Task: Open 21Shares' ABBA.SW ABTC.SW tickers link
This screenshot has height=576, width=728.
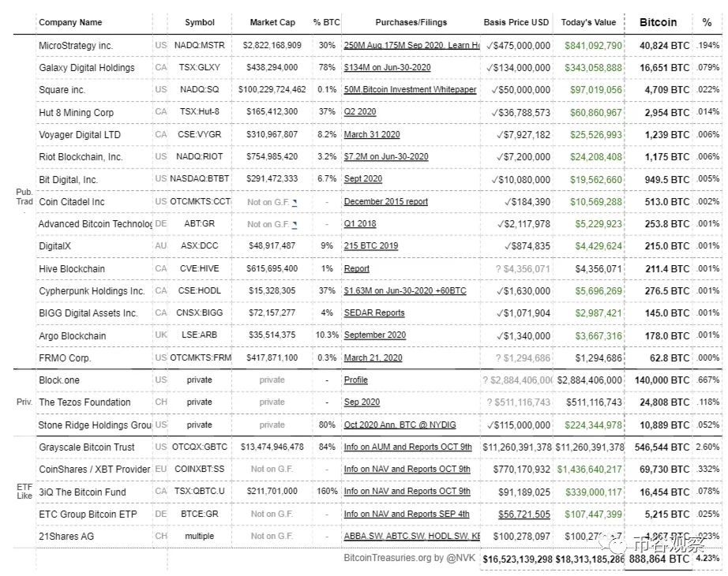Action: coord(412,536)
